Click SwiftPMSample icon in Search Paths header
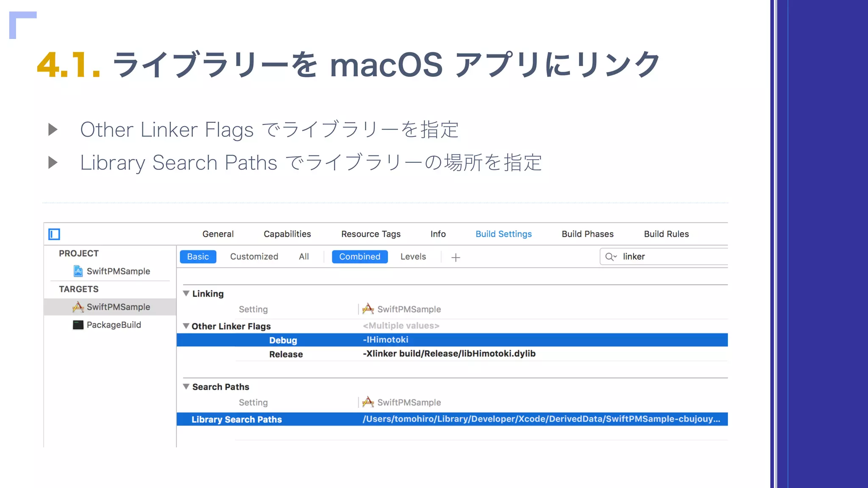 [x=368, y=402]
